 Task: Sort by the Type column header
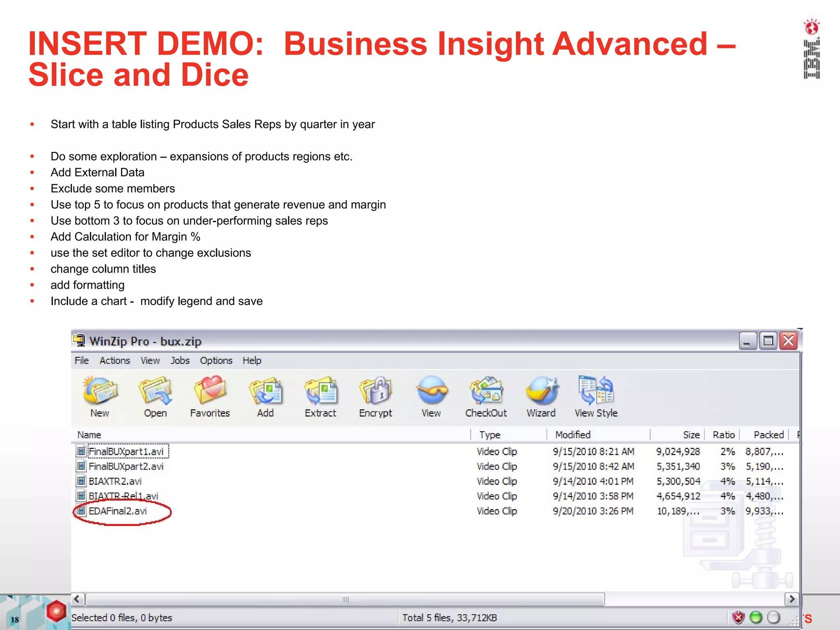point(509,435)
